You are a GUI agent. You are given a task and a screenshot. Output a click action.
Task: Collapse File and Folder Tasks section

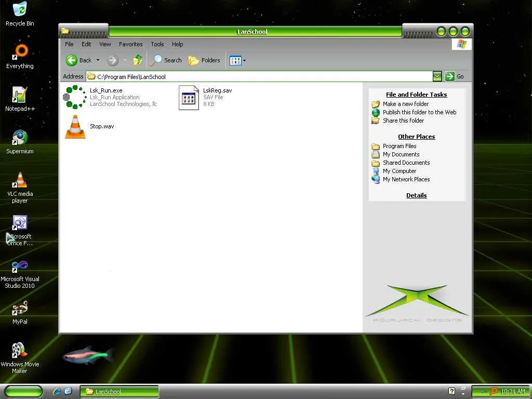click(416, 95)
